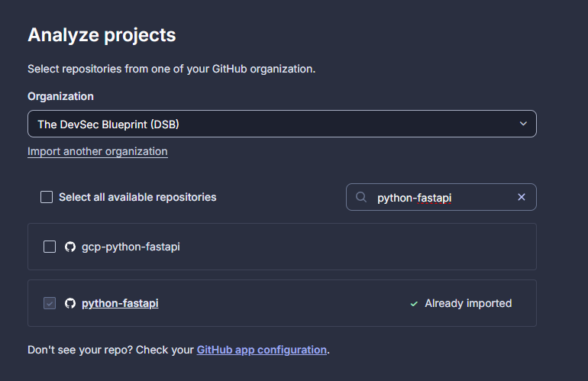This screenshot has width=588, height=381.
Task: Click the green Already imported checkmark icon
Action: [x=414, y=303]
